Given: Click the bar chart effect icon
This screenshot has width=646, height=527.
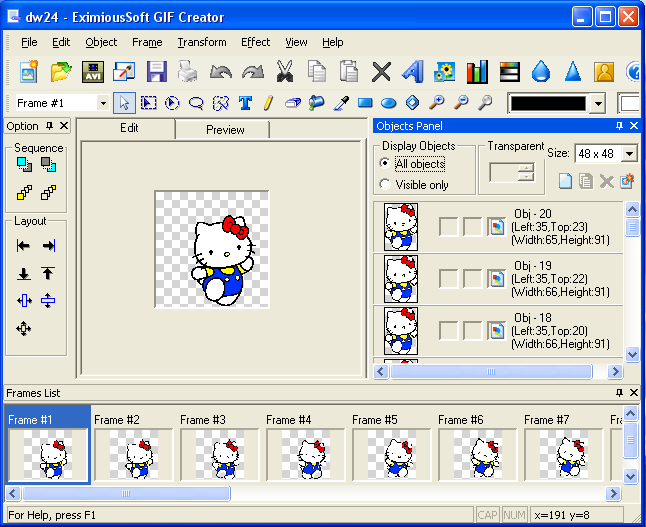Looking at the screenshot, I should tap(477, 72).
